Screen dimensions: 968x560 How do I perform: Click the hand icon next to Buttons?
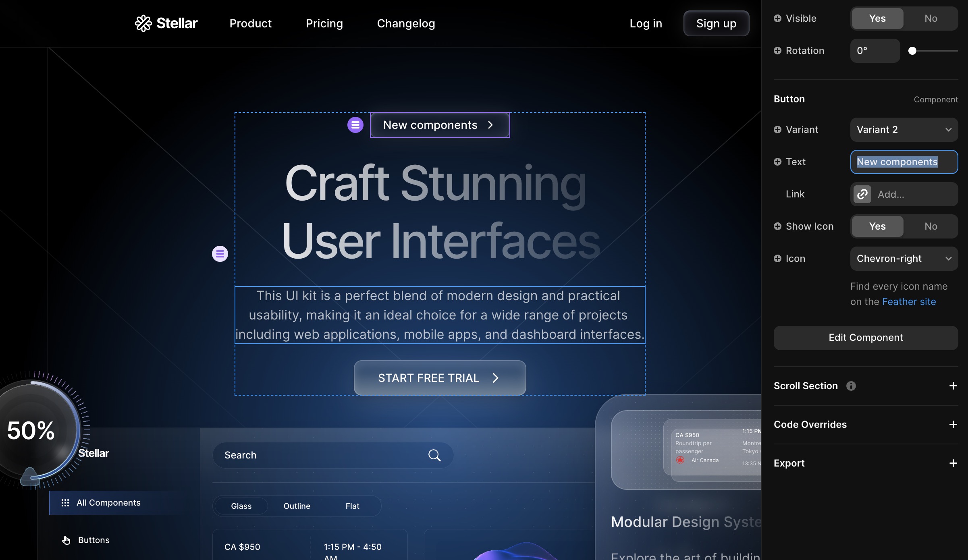66,540
